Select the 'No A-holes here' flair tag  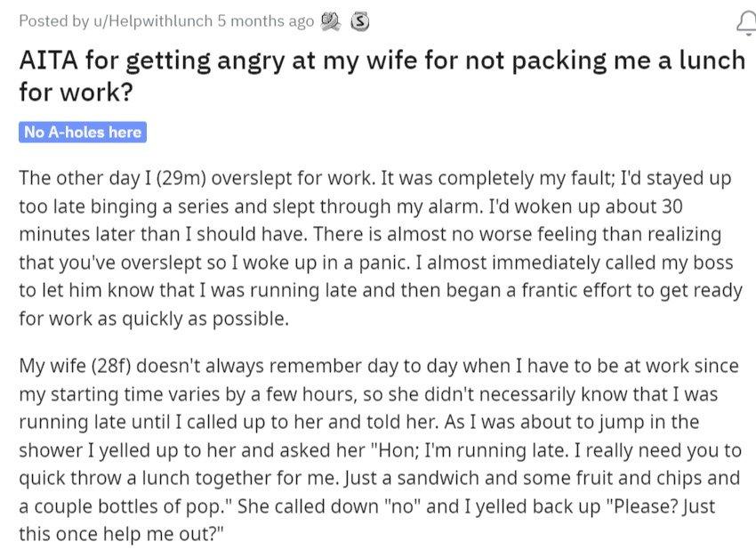click(83, 132)
